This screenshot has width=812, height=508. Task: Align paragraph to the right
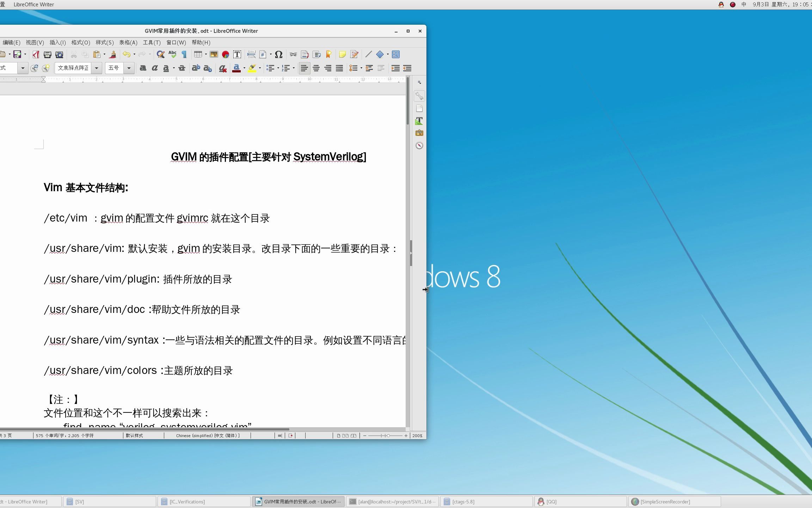coord(328,68)
